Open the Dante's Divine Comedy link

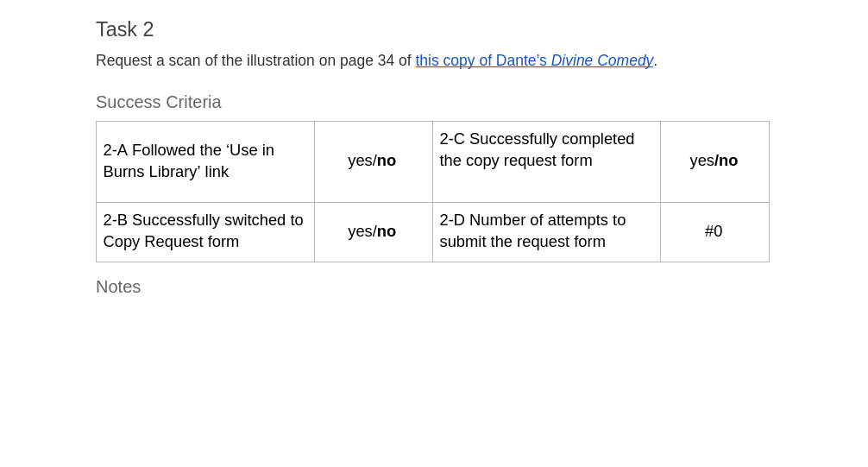pos(534,61)
